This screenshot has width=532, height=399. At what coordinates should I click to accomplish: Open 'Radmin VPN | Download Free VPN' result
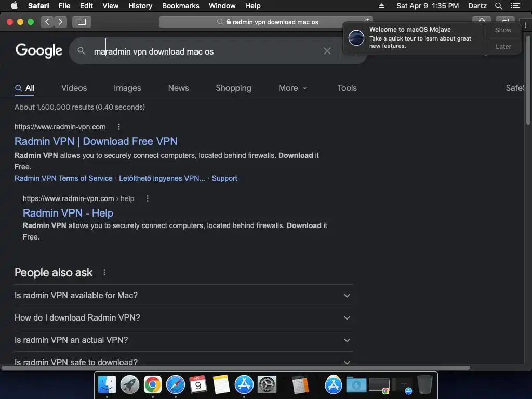(x=96, y=141)
